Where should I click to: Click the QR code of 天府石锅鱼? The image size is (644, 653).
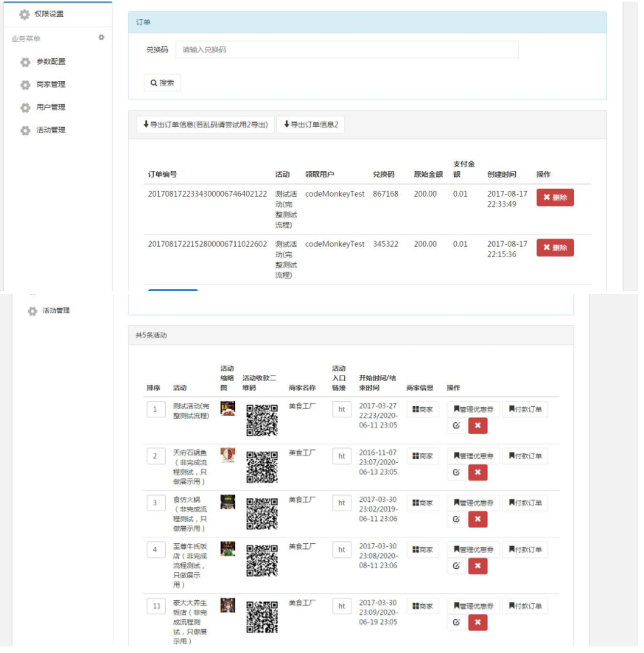(x=262, y=467)
